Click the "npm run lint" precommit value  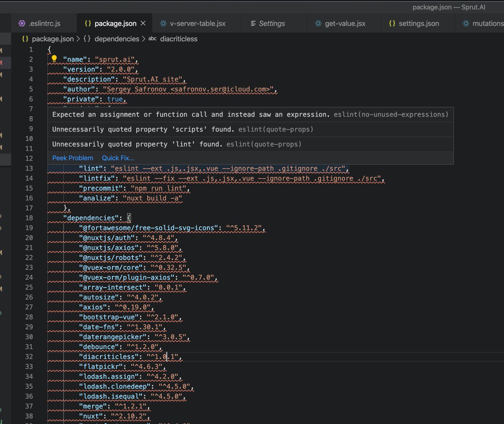point(158,188)
